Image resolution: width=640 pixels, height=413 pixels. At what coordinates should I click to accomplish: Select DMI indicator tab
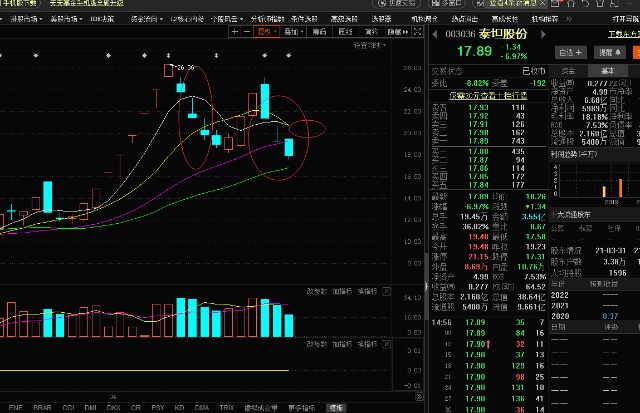pos(90,408)
